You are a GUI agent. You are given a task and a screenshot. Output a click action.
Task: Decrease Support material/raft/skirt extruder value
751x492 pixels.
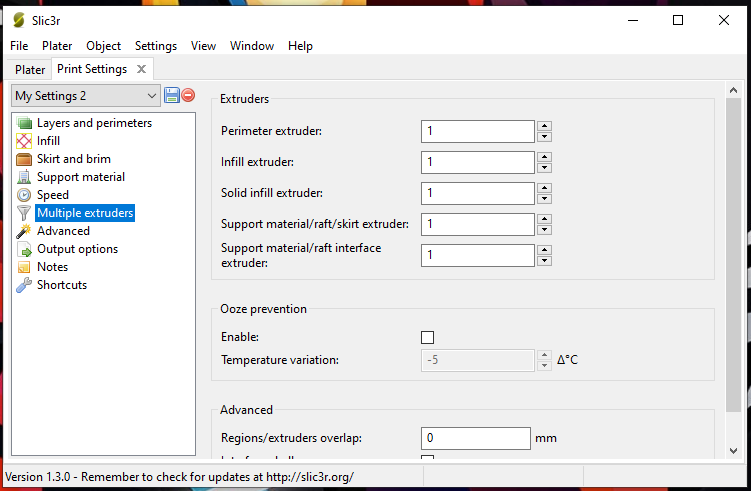pyautogui.click(x=544, y=230)
